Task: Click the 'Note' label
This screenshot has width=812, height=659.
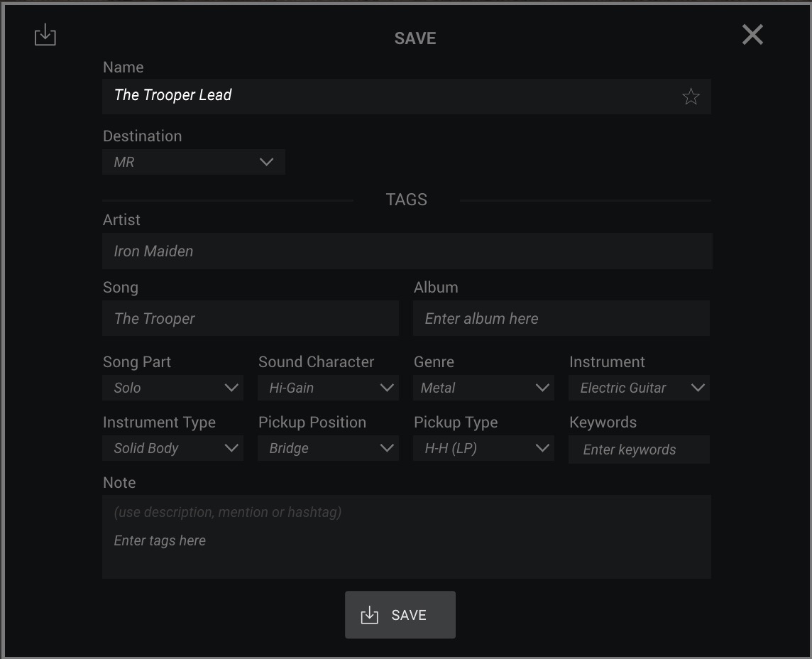Action: (119, 482)
